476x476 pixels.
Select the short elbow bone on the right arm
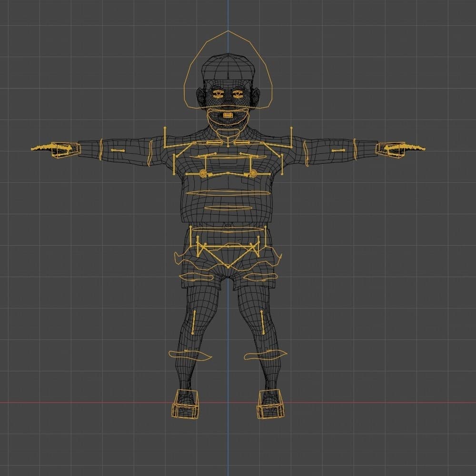click(x=338, y=150)
